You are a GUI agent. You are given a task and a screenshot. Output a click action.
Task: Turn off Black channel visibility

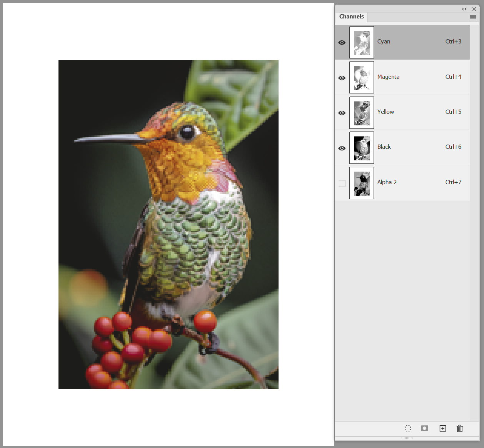(342, 148)
